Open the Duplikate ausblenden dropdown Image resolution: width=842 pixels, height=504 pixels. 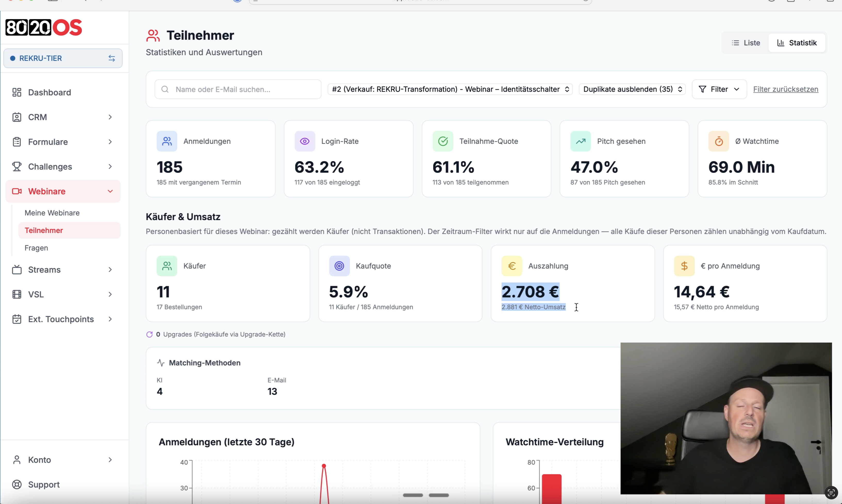tap(632, 89)
